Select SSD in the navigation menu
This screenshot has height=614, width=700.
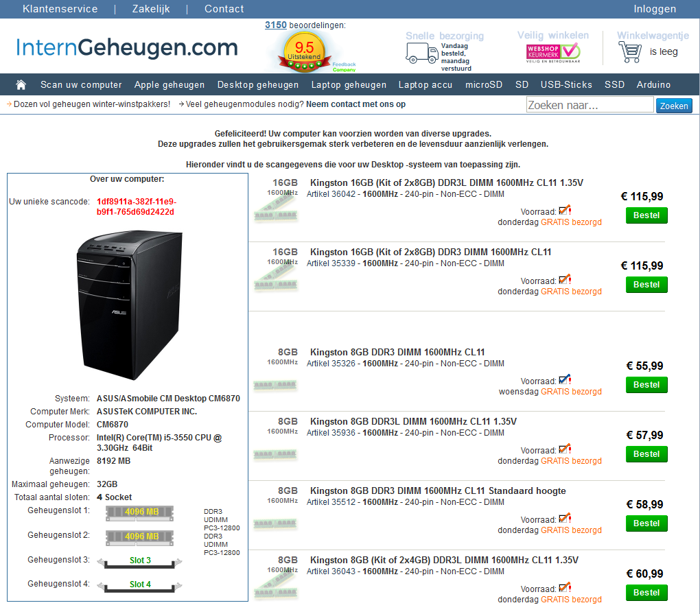pyautogui.click(x=614, y=84)
